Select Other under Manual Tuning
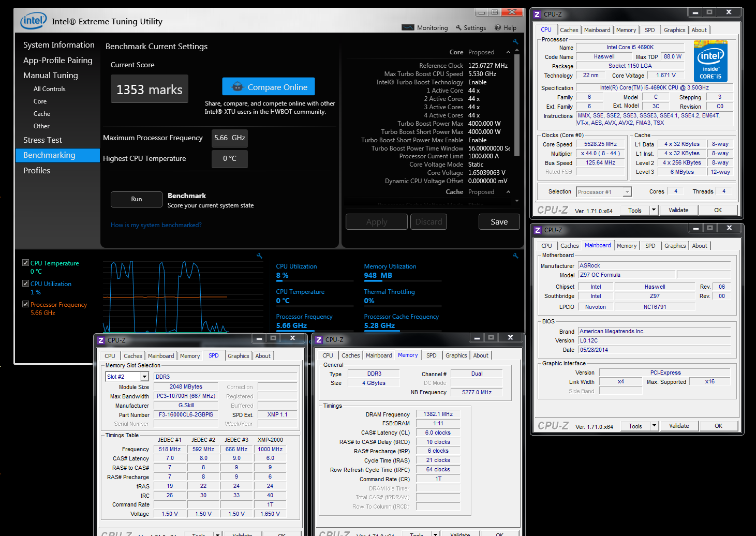 41,126
